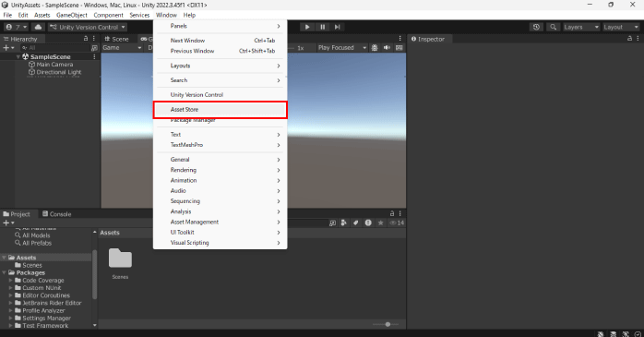Open the Layers dropdown
This screenshot has width=644, height=337.
tap(580, 27)
